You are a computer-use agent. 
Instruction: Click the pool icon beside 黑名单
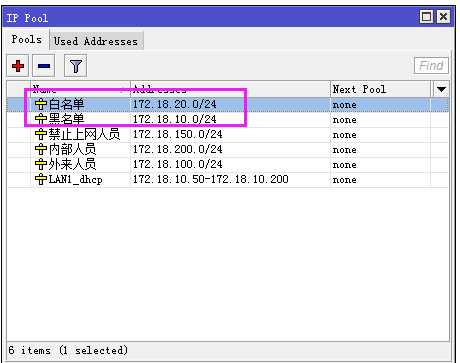(41, 119)
